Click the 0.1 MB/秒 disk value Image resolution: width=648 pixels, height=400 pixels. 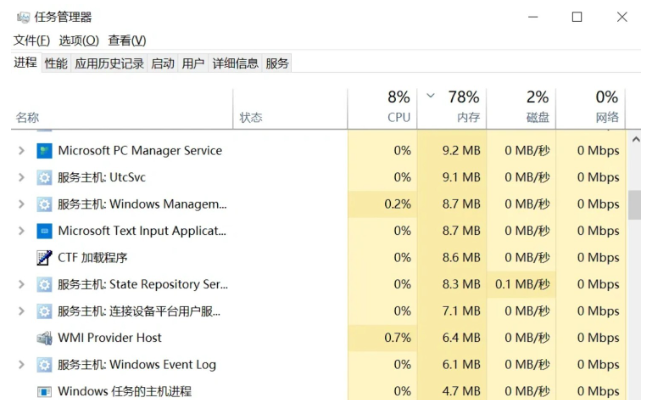(522, 284)
